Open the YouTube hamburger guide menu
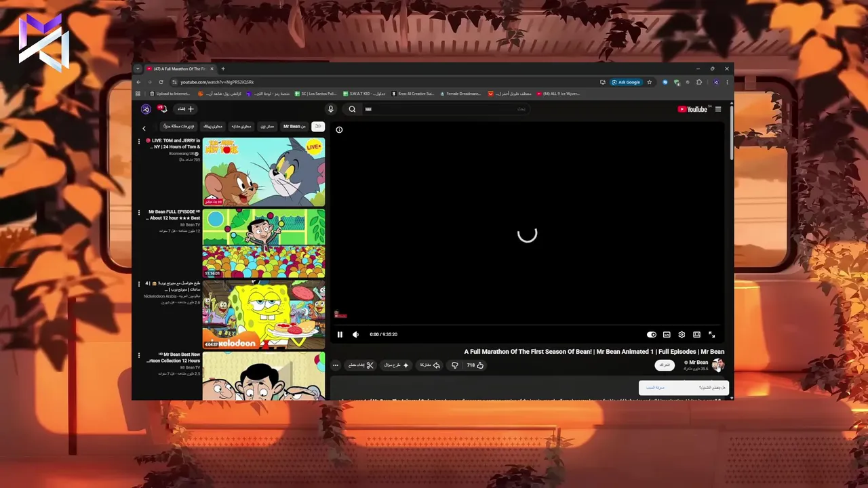 [x=718, y=109]
